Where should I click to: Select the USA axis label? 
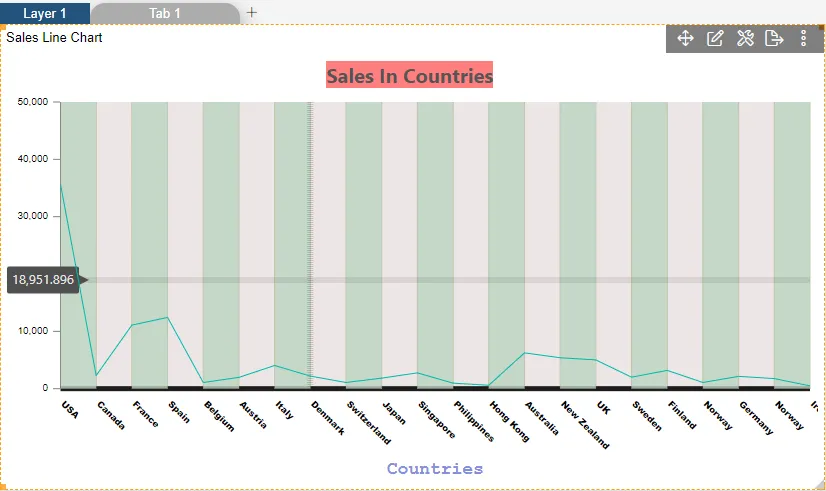click(x=70, y=410)
